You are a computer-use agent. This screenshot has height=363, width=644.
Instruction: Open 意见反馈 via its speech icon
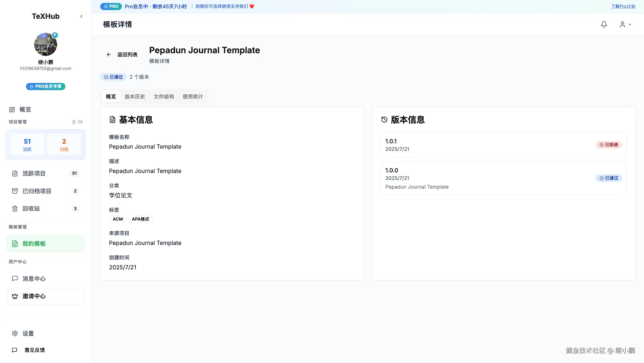click(x=14, y=350)
